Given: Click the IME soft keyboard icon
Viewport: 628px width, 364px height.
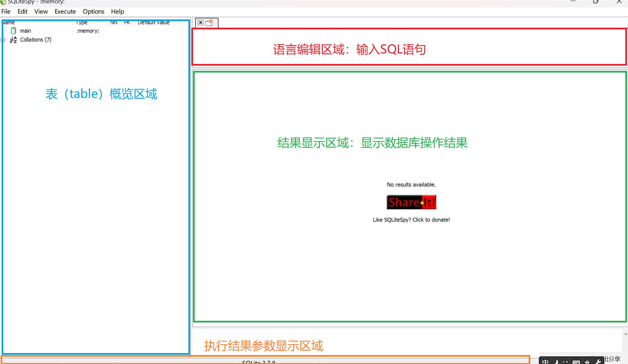Looking at the screenshot, I should 577,361.
